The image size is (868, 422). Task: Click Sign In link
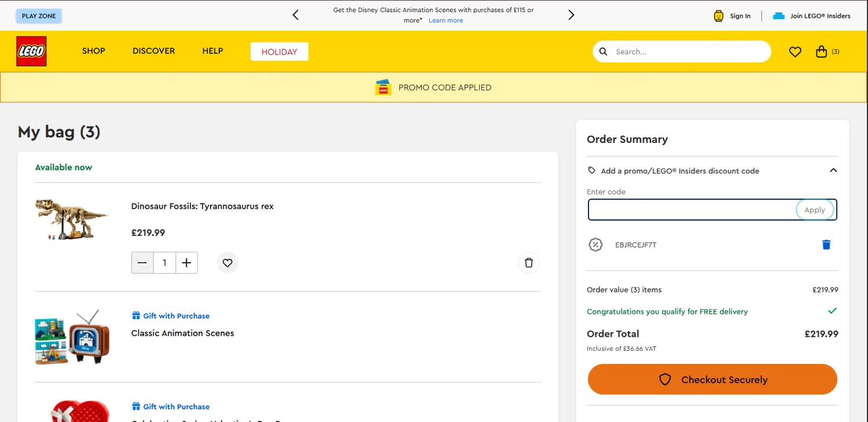click(x=740, y=16)
